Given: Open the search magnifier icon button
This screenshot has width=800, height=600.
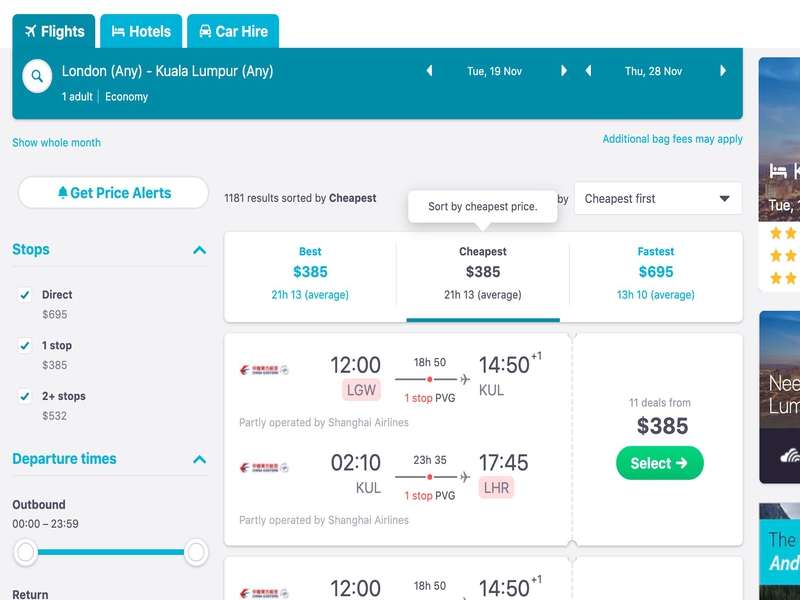Looking at the screenshot, I should (37, 77).
